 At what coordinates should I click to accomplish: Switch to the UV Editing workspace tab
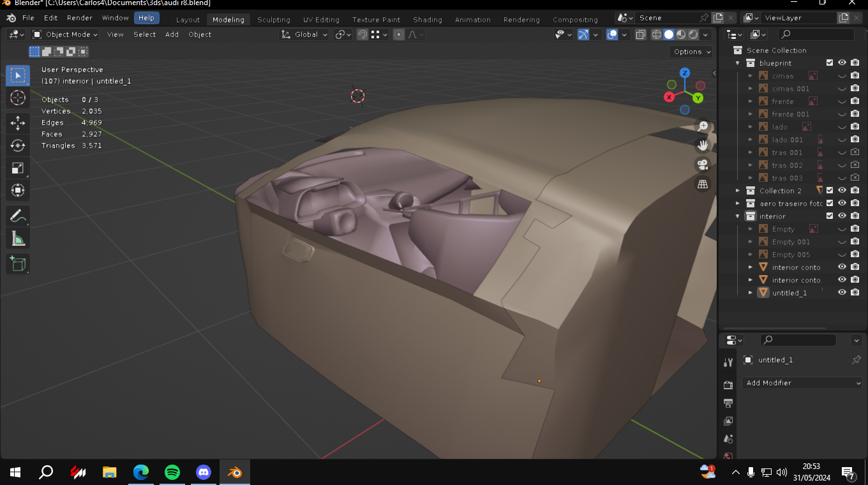(321, 20)
